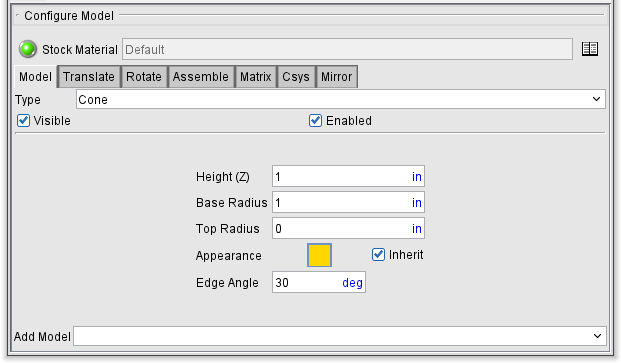Click the 'in' unit of Top Radius
This screenshot has height=363, width=621.
(417, 228)
